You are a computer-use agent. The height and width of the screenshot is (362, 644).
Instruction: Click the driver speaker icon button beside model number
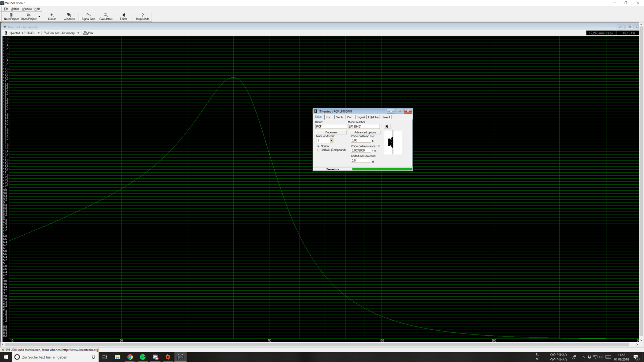(387, 126)
